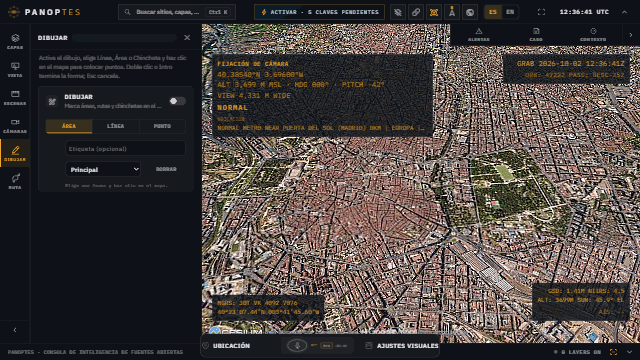Switch language to ES
Viewport: 640px width, 360px height.
(493, 12)
